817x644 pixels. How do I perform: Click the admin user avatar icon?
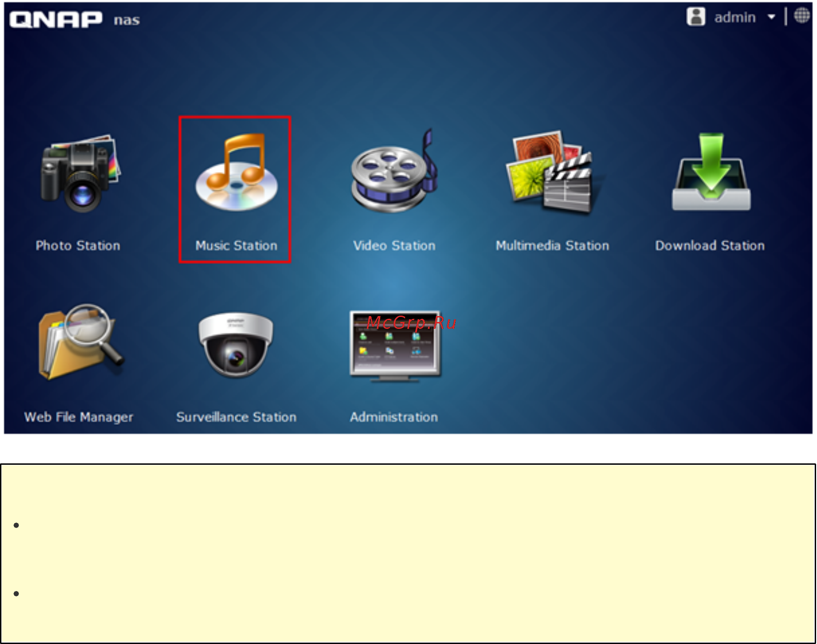click(696, 17)
